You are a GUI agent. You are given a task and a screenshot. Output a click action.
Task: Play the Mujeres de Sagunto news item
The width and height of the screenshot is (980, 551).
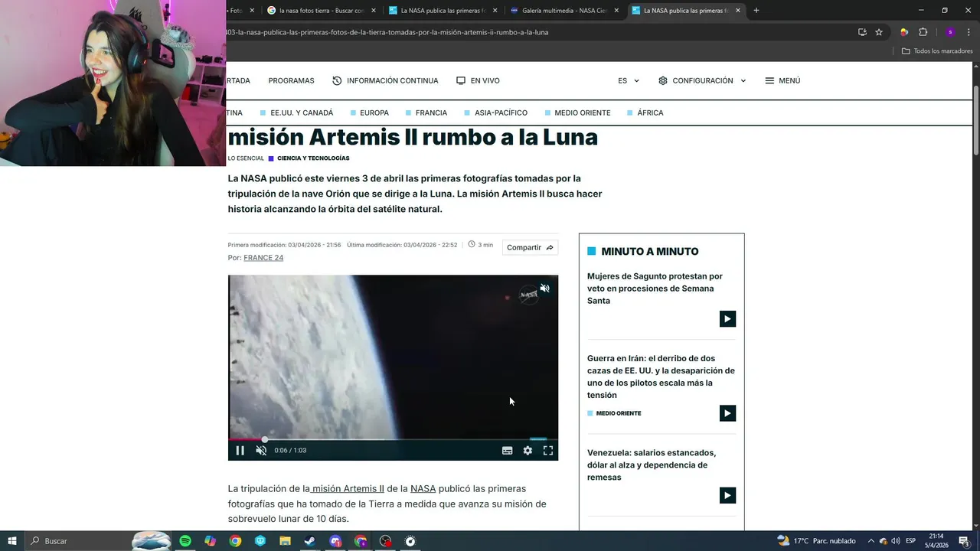[727, 319]
